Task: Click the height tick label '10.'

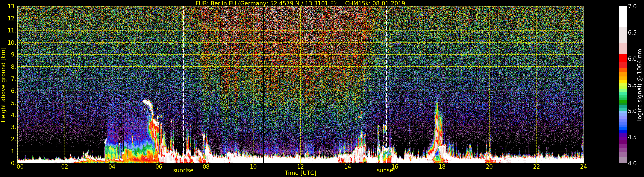Action: point(12,43)
